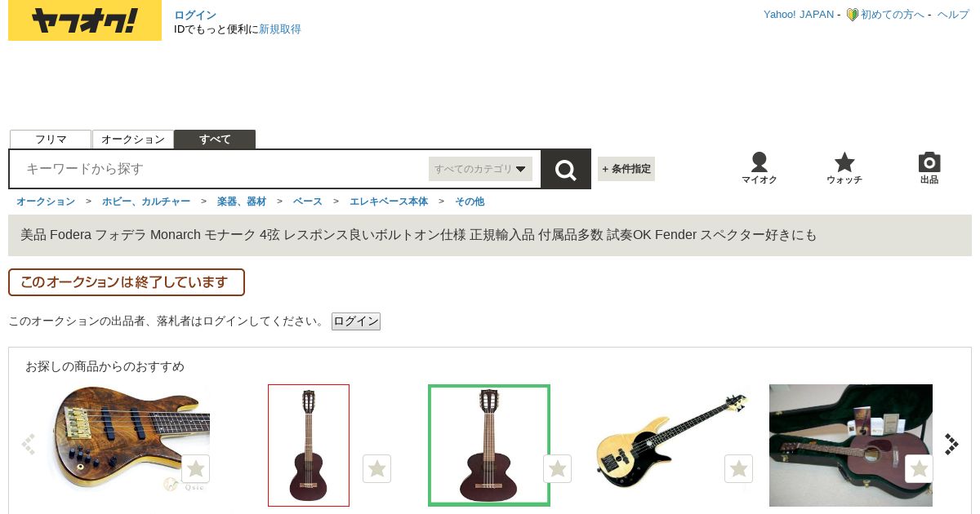This screenshot has width=980, height=514.
Task: Open the すべてのカテゴリ dropdown
Action: click(x=480, y=169)
